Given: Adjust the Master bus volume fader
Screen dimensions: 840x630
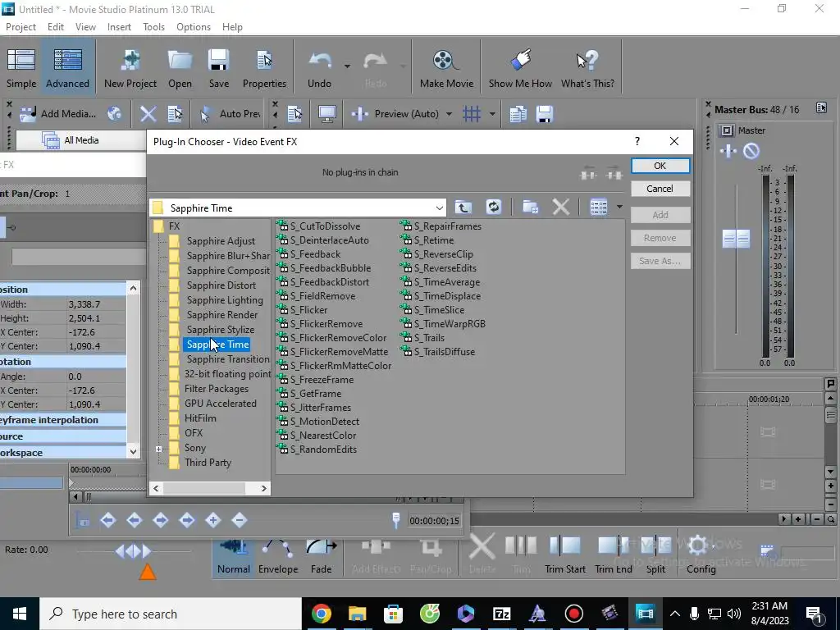Looking at the screenshot, I should click(736, 239).
